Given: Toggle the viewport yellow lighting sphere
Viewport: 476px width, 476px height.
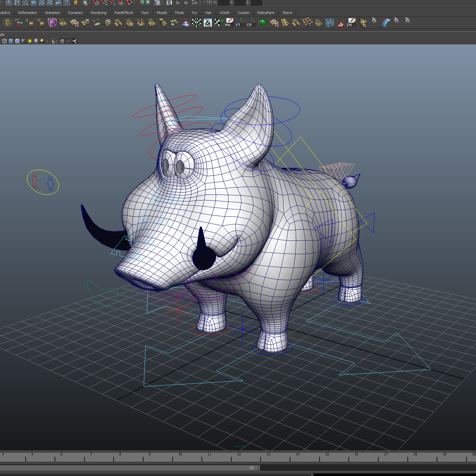Looking at the screenshot, I should 30,41.
